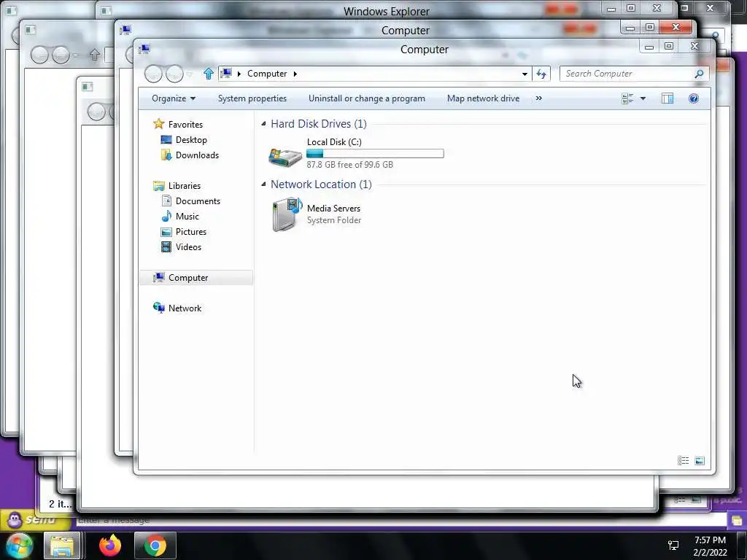Click the Local Disk (C:) label

[x=334, y=142]
